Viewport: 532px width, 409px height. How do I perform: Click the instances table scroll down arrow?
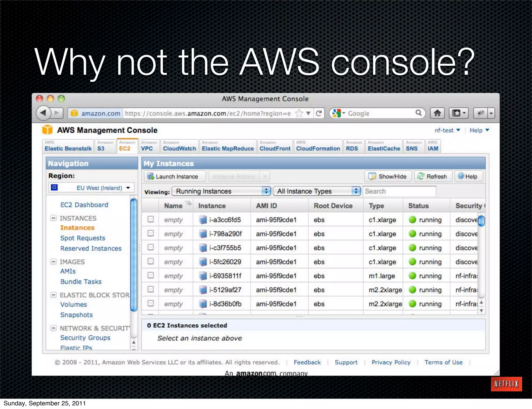click(x=481, y=310)
